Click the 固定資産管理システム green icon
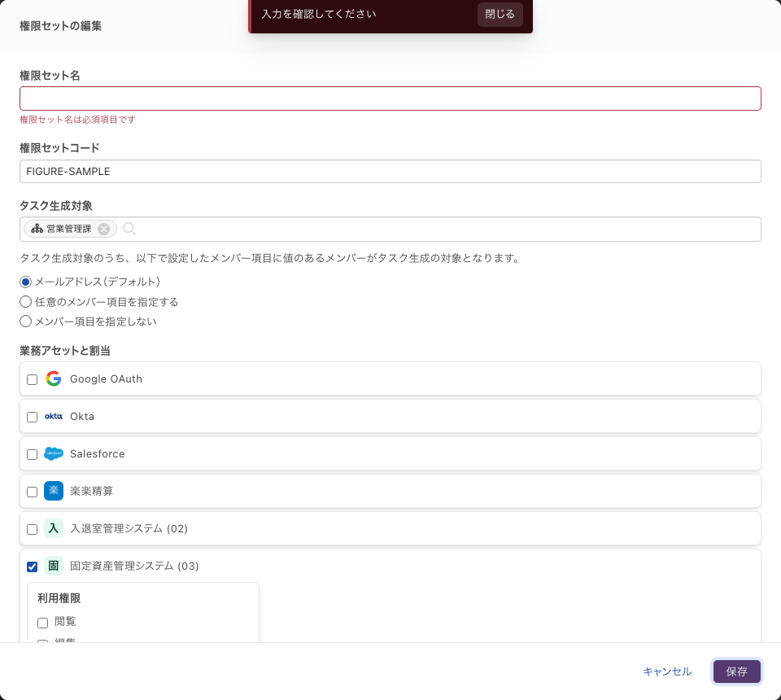 point(54,566)
